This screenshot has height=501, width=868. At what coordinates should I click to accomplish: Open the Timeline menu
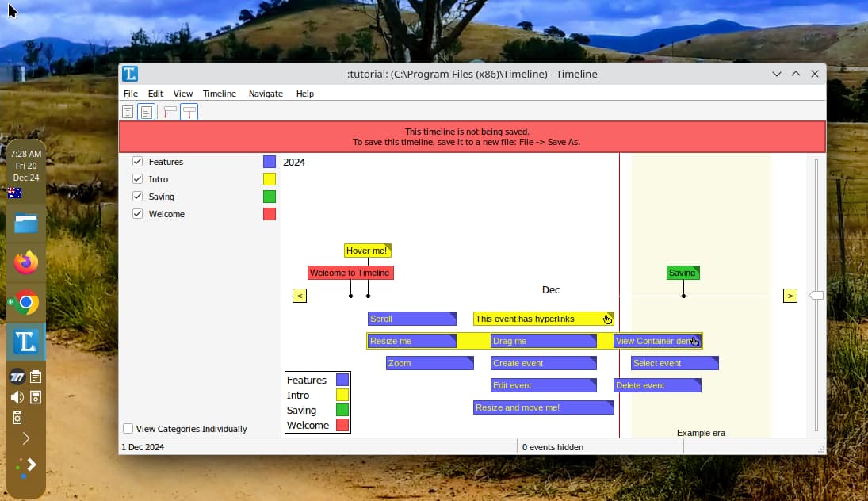pos(220,94)
